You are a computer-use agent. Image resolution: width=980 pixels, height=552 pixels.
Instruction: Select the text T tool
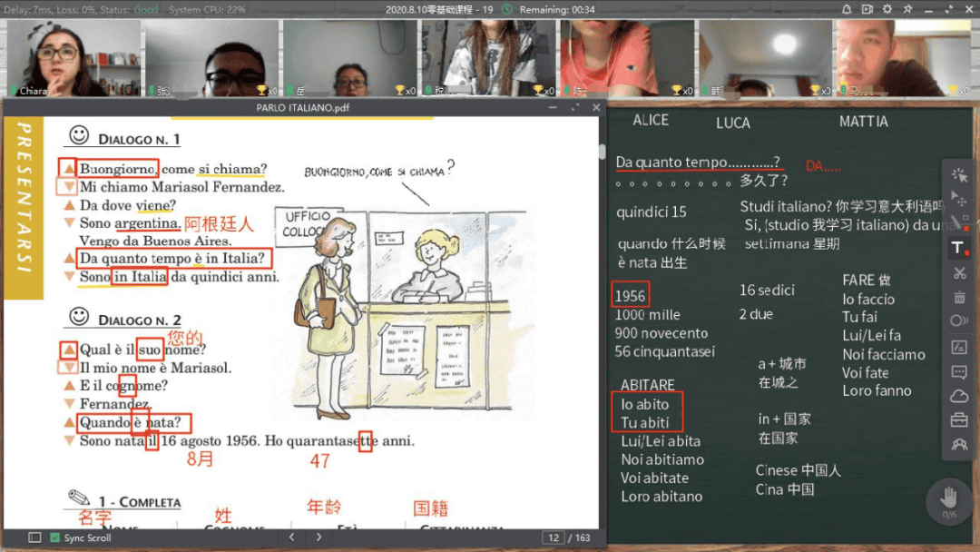click(959, 248)
